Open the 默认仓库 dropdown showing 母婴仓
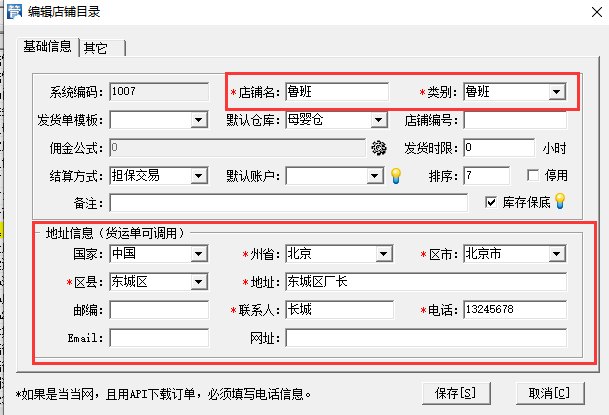The image size is (609, 415). [378, 121]
